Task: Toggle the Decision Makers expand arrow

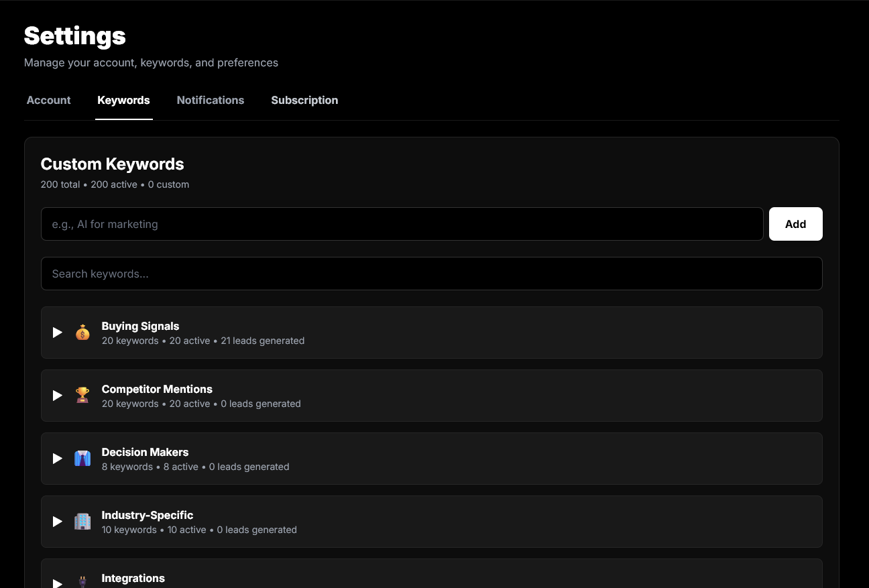Action: point(58,459)
